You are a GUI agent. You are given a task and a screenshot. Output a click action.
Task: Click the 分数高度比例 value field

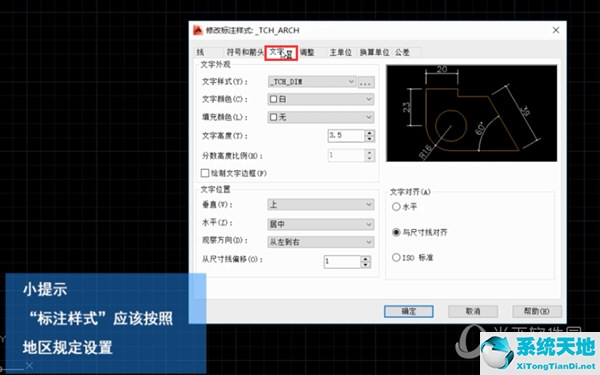[x=346, y=155]
